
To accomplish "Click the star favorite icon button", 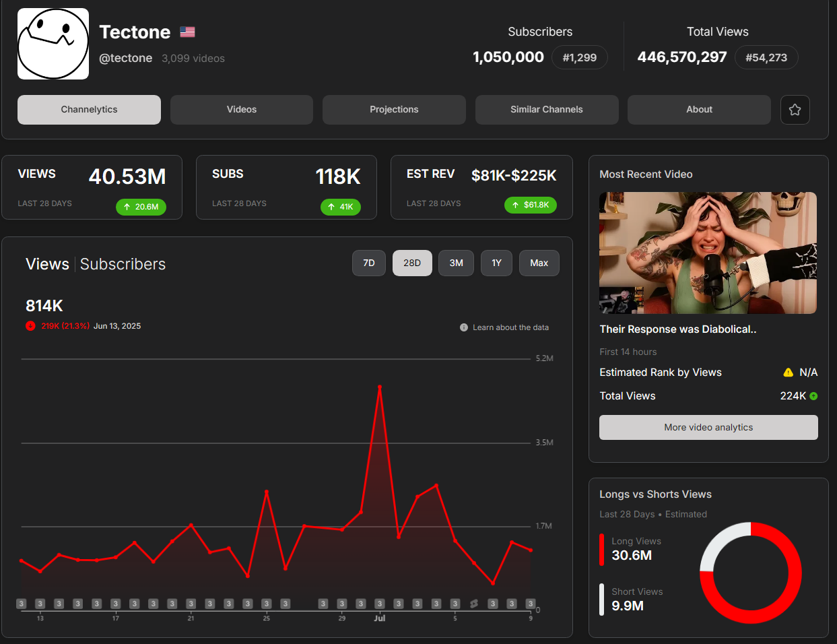I will (795, 110).
